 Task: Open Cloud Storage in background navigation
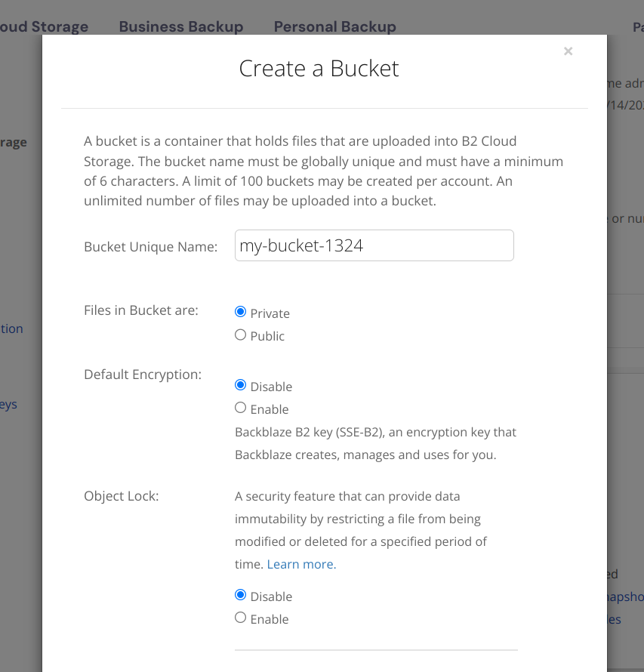[44, 26]
